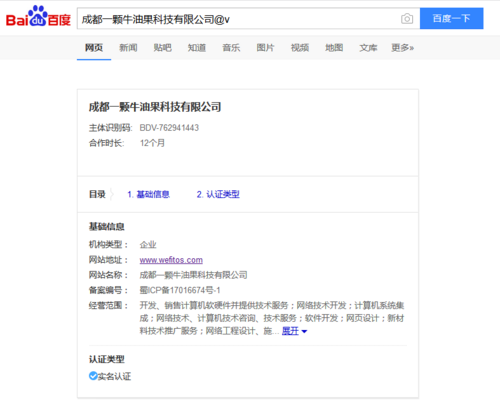Screen dimensions: 500x403
Task: Click the blue 实名认证 checkmark badge
Action: [93, 376]
